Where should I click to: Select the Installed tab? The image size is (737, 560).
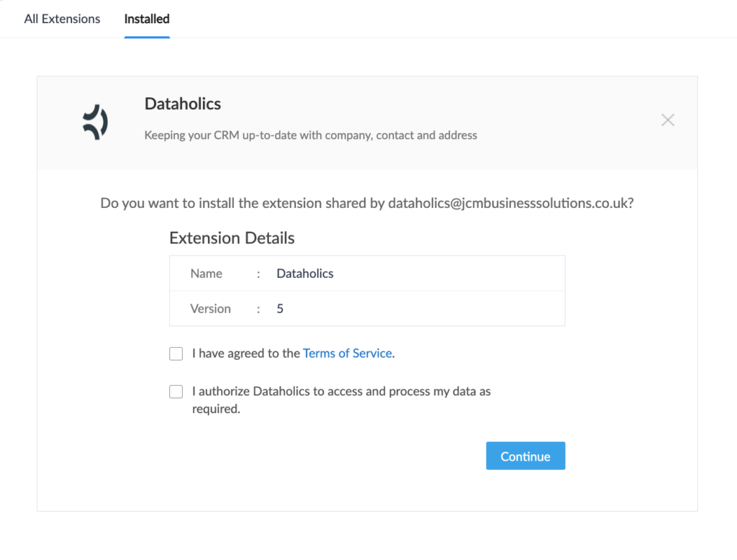coord(147,19)
